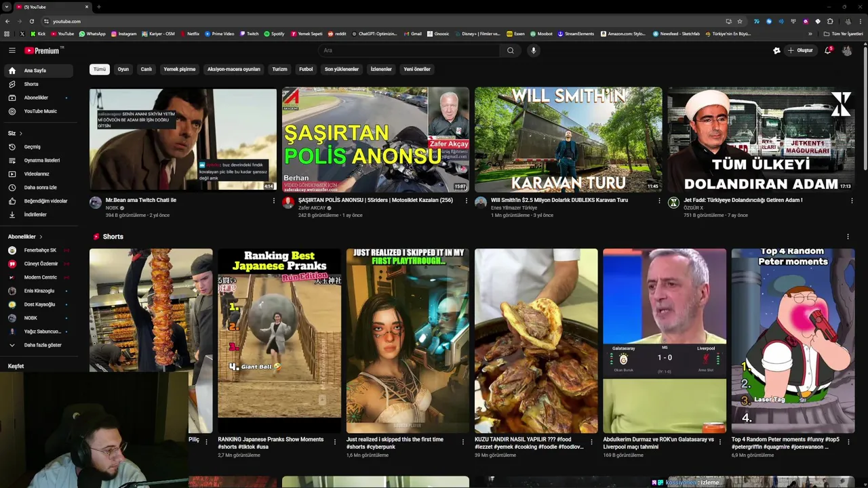Image resolution: width=868 pixels, height=488 pixels.
Task: Open the Shorts shelf three-dot menu
Action: click(848, 237)
